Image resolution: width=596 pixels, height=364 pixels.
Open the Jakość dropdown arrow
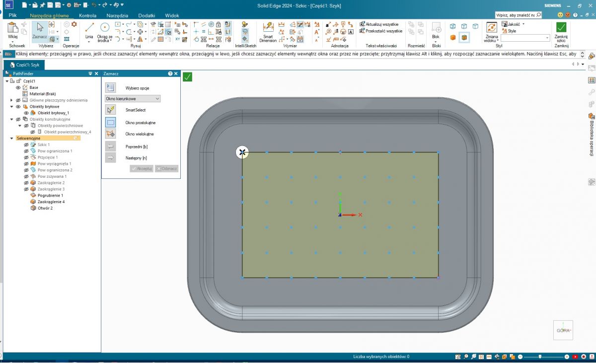523,24
